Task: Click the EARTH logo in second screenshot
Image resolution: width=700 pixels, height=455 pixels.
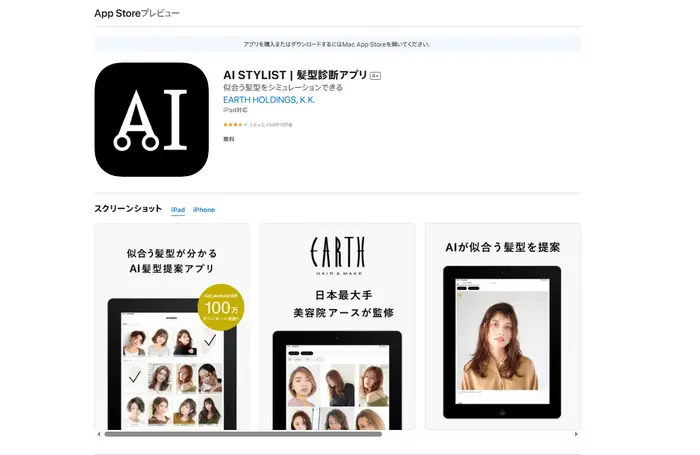Action: pyautogui.click(x=338, y=255)
